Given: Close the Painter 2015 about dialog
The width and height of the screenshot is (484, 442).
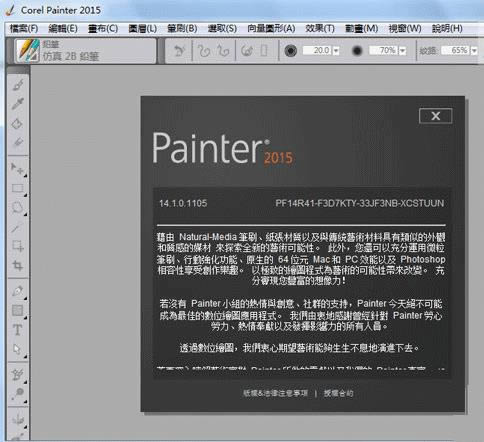Looking at the screenshot, I should (435, 116).
